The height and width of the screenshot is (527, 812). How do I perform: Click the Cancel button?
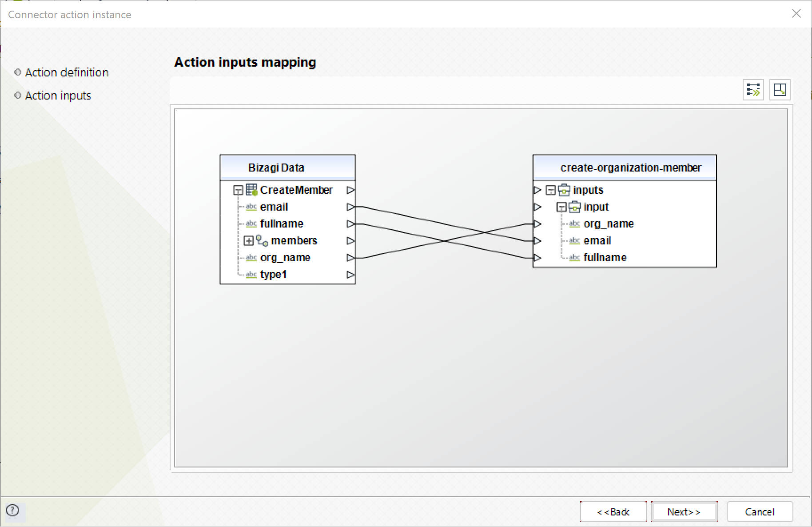pos(760,512)
